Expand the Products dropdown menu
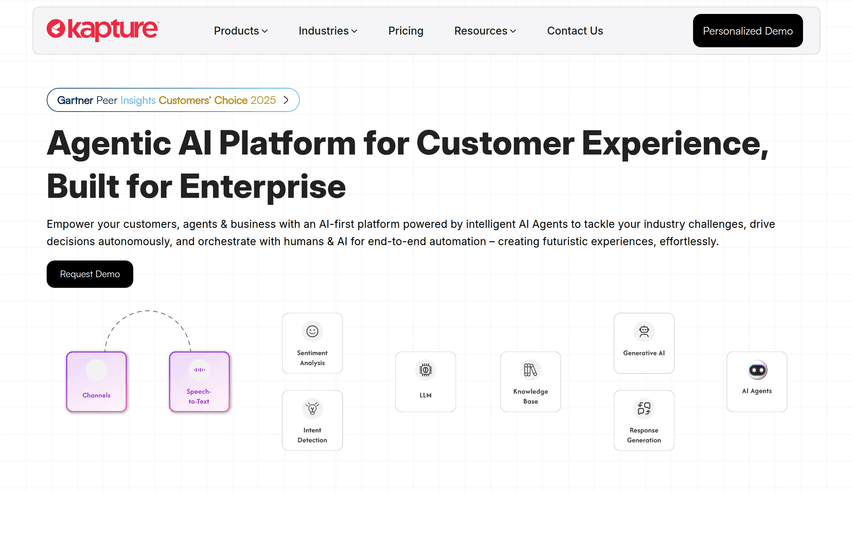 pos(241,31)
